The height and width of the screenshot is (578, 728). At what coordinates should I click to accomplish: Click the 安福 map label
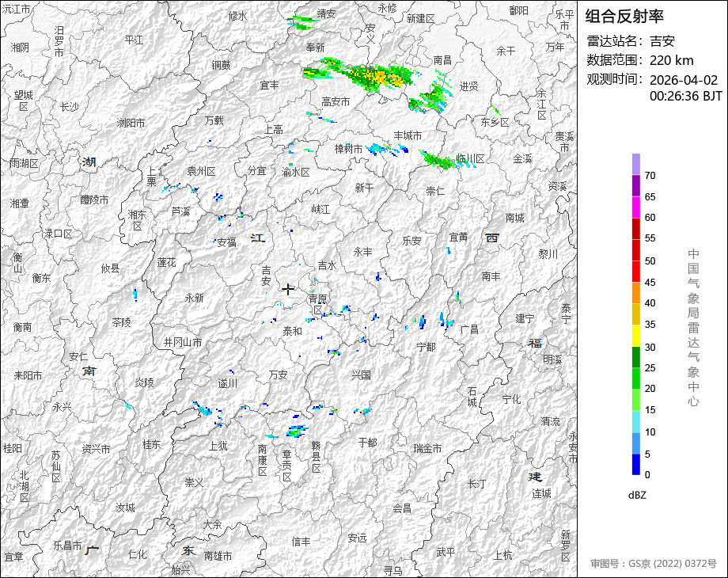click(x=226, y=242)
